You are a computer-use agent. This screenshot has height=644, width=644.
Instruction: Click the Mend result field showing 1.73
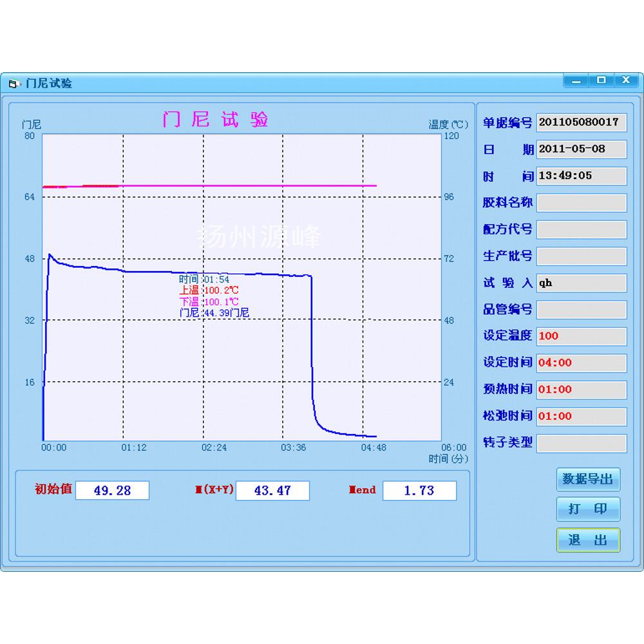click(419, 490)
